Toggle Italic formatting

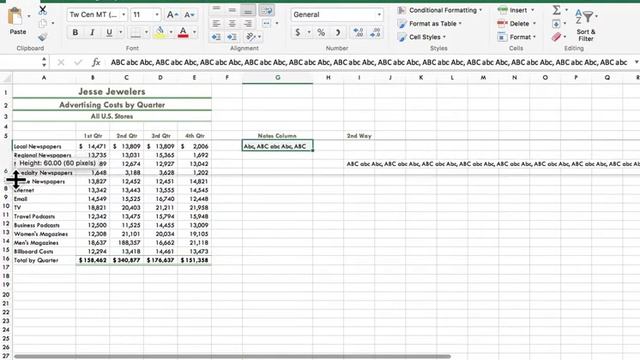(92, 32)
